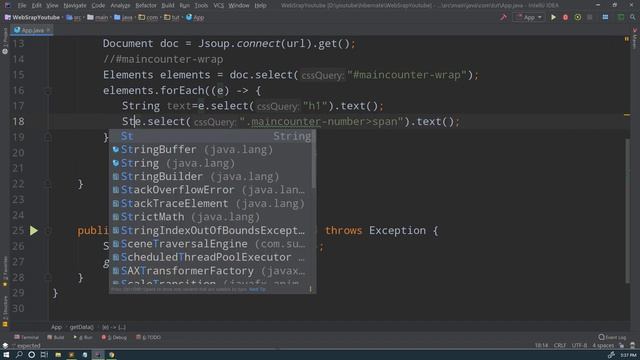640x360 pixels.
Task: Open the Terminal tool window
Action: coord(26,338)
